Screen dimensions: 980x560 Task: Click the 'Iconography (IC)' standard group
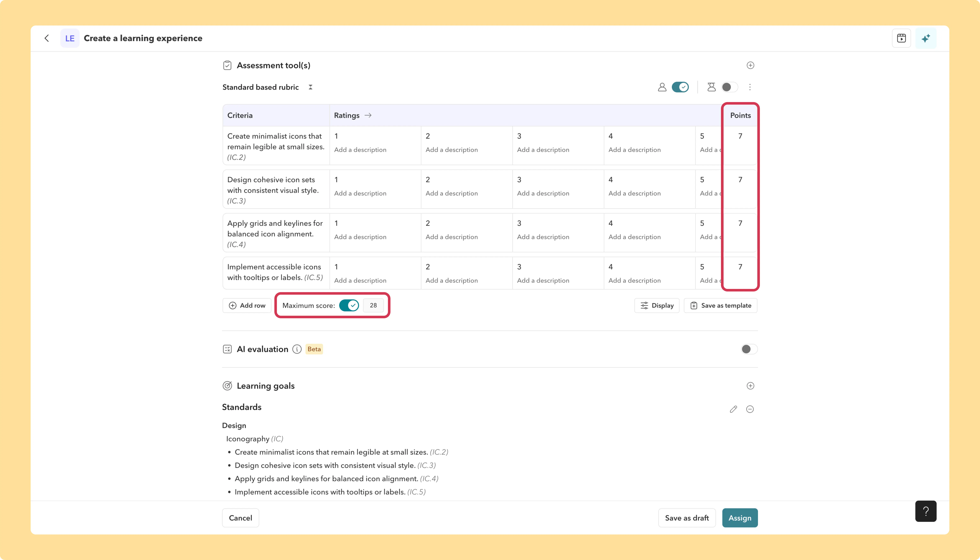coord(255,439)
